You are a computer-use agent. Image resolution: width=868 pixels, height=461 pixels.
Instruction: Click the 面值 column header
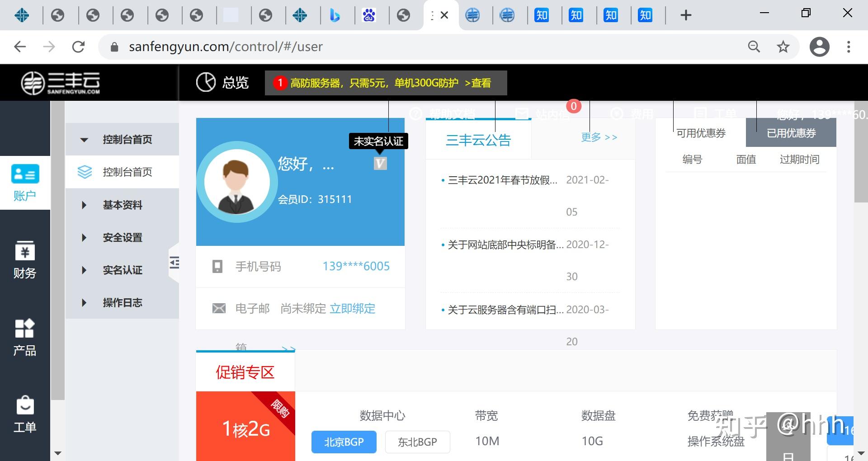(x=746, y=159)
